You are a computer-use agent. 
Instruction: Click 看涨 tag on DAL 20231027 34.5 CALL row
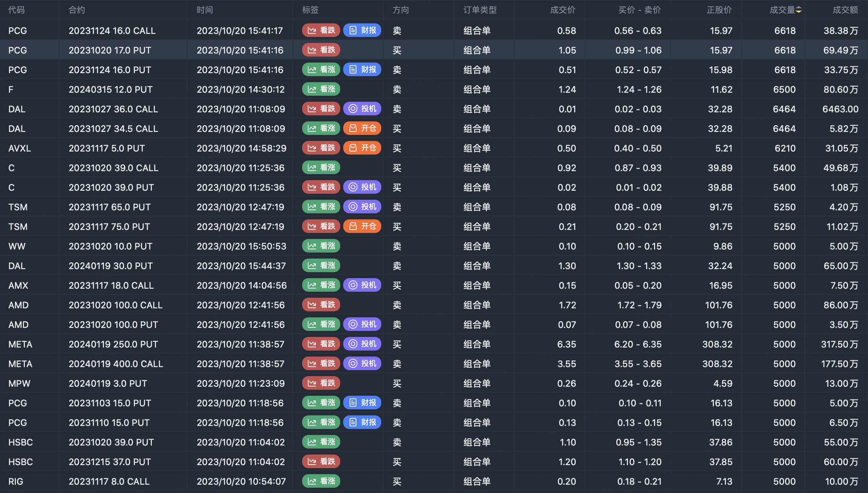click(321, 129)
